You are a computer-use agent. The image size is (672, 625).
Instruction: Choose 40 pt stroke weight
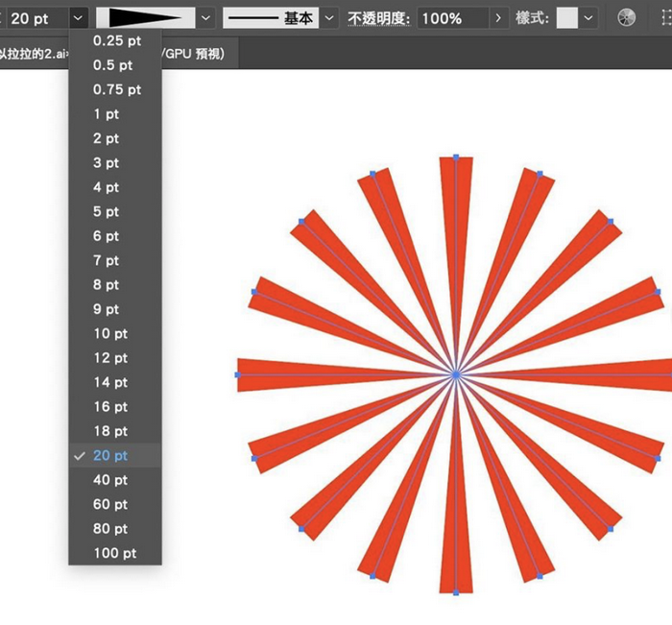tap(109, 480)
